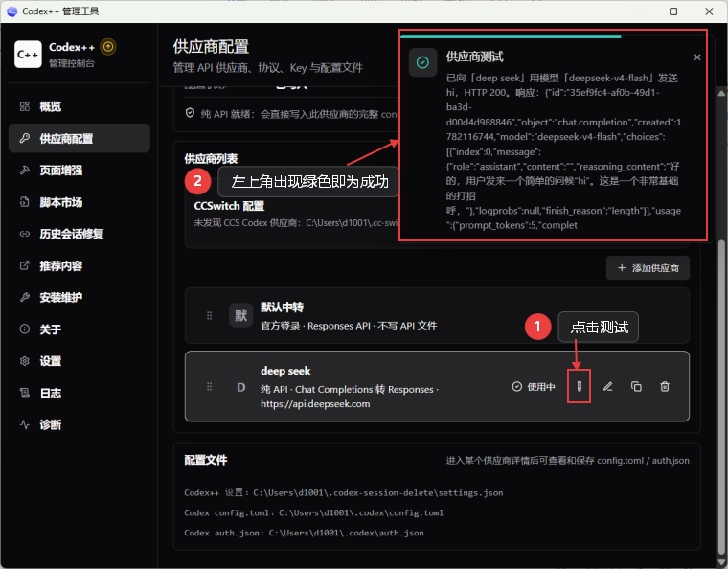This screenshot has height=569, width=728.
Task: Click the Codex++ 设置 settings.json path
Action: (x=343, y=493)
